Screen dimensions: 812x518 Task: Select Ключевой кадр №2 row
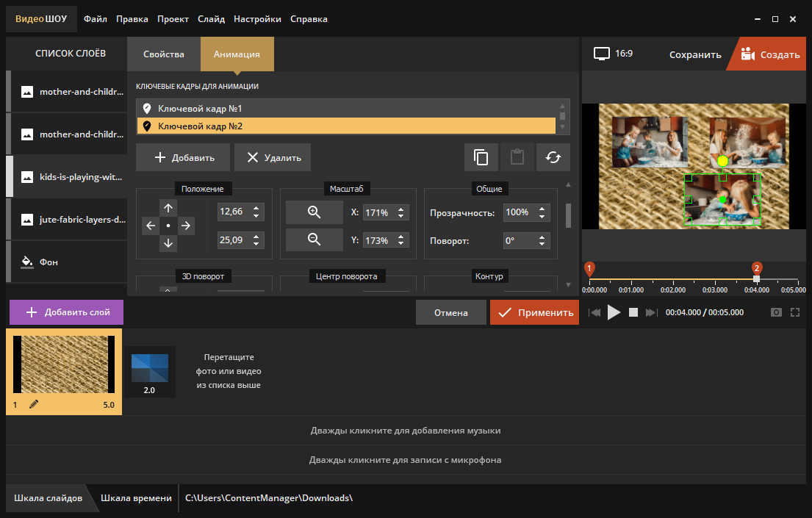346,126
